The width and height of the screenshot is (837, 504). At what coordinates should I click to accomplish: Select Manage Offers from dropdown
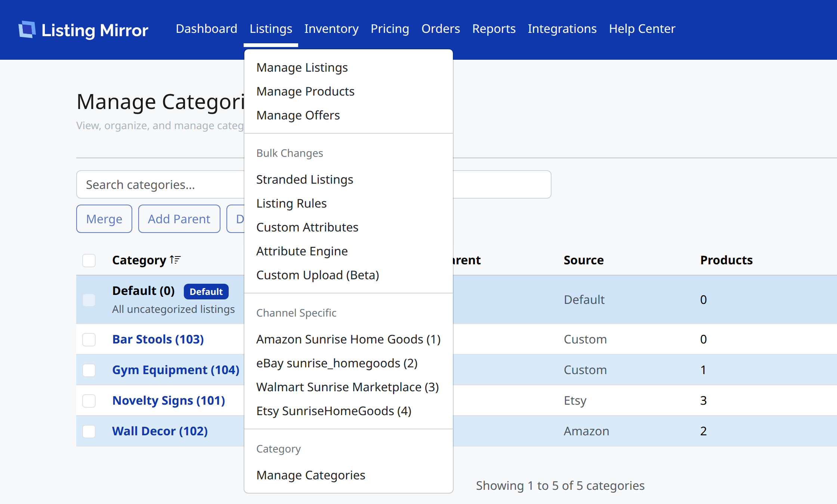click(x=348, y=115)
